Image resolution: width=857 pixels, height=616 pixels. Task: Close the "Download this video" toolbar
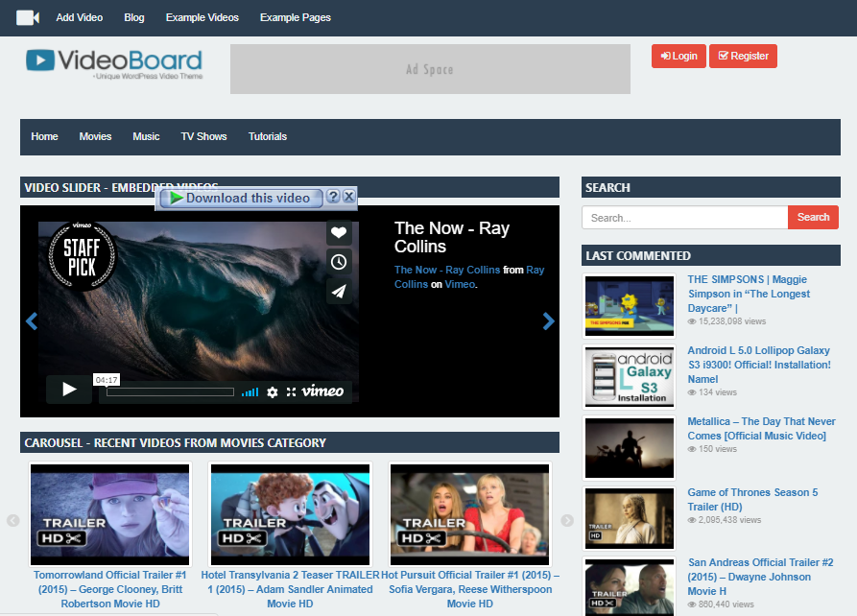[349, 198]
